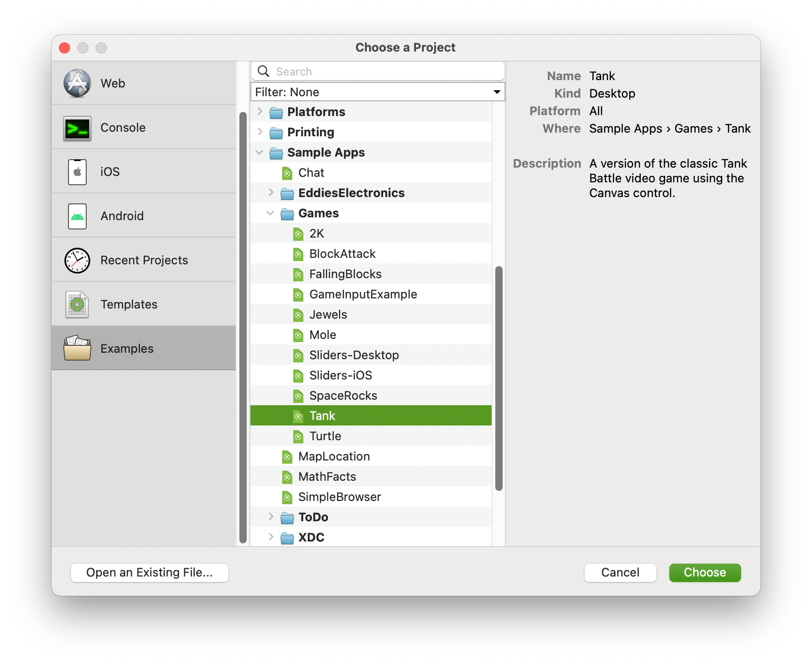This screenshot has height=664, width=812.
Task: Collapse the Sample Apps folder
Action: pos(260,152)
